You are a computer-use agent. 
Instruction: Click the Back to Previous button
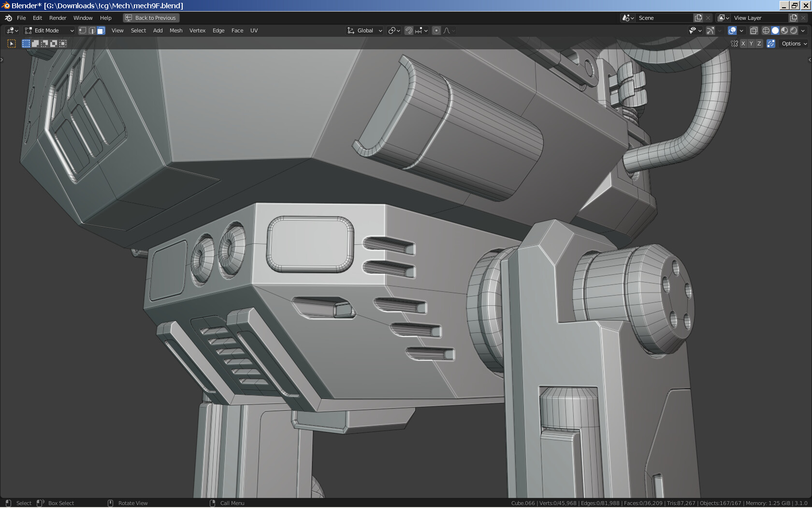151,17
